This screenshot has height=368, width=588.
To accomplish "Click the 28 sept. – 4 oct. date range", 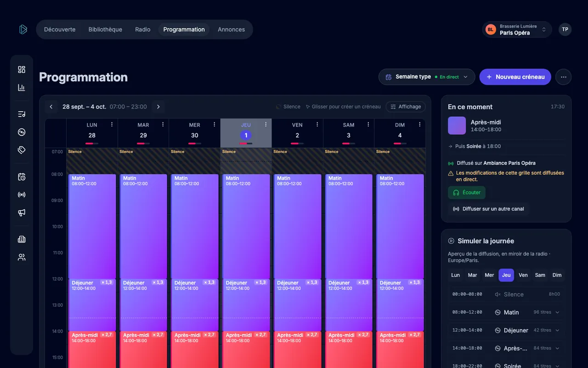I will tap(85, 107).
